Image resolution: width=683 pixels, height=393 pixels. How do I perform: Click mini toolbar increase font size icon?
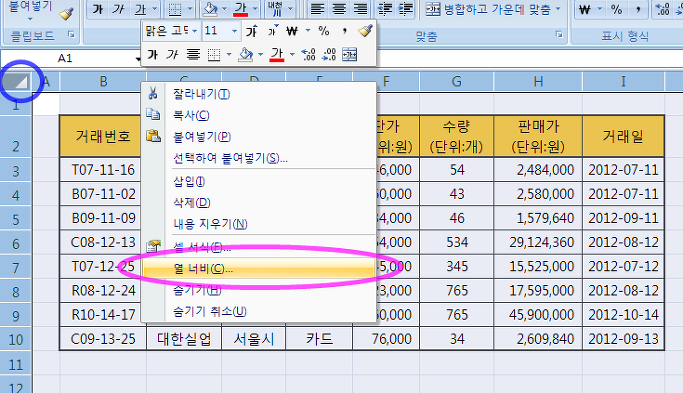click(251, 31)
